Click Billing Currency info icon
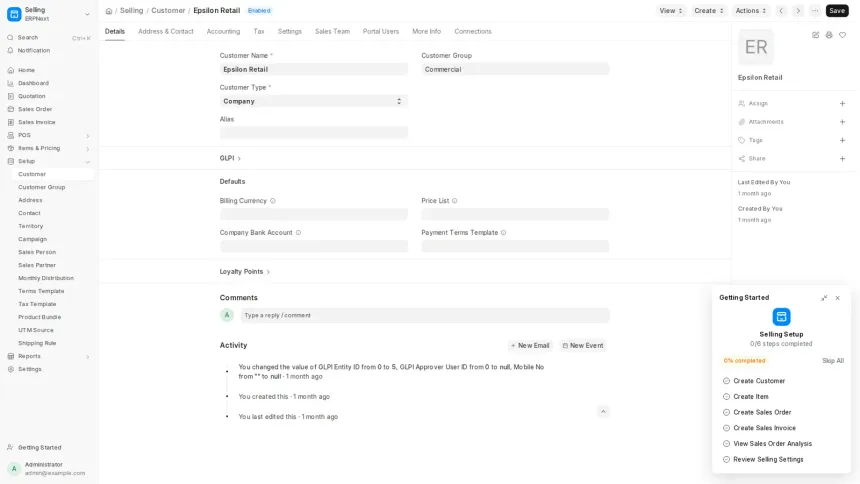 (273, 201)
